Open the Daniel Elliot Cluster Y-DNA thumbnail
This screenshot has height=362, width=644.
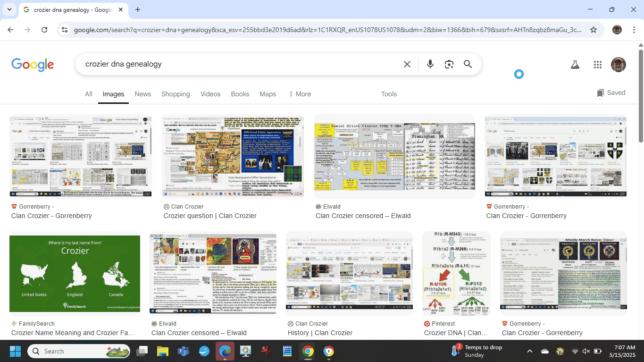pyautogui.click(x=394, y=157)
